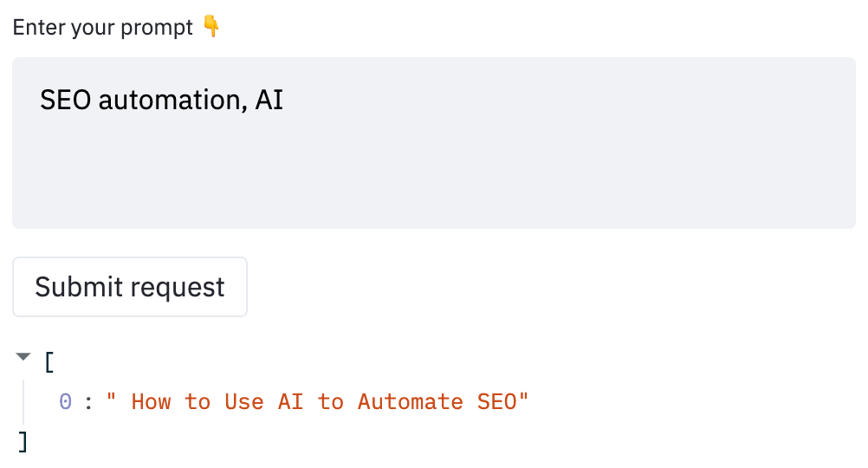This screenshot has width=868, height=468.
Task: Click the "Enter your prompt" label text
Action: pos(103,27)
